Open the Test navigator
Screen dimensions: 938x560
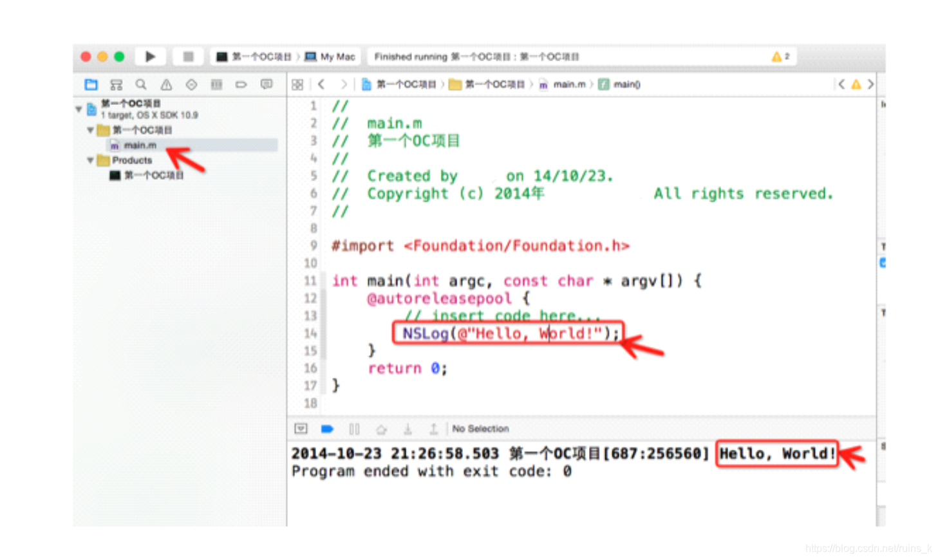(191, 84)
